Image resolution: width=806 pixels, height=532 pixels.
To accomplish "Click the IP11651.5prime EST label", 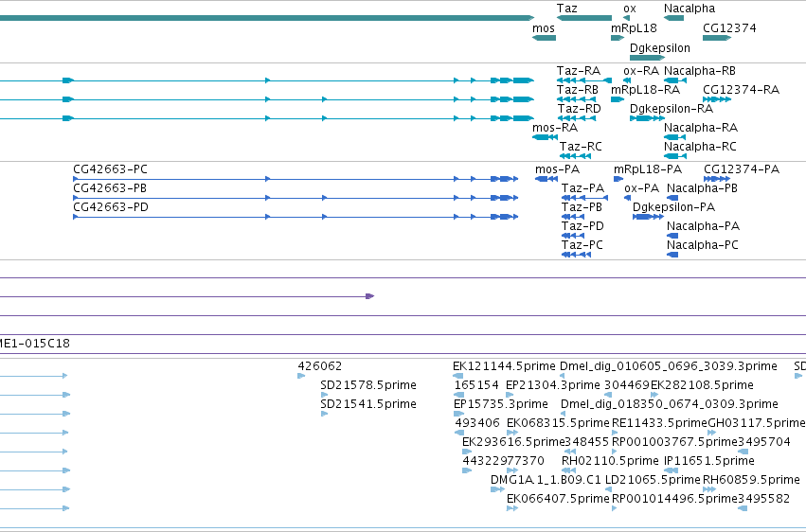I will pyautogui.click(x=709, y=462).
